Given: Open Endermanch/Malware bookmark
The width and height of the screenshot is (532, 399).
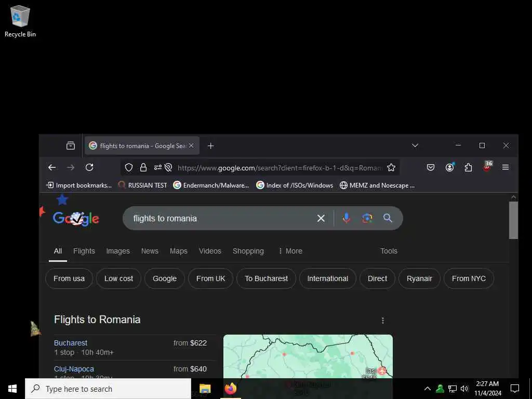Looking at the screenshot, I should pyautogui.click(x=211, y=185).
